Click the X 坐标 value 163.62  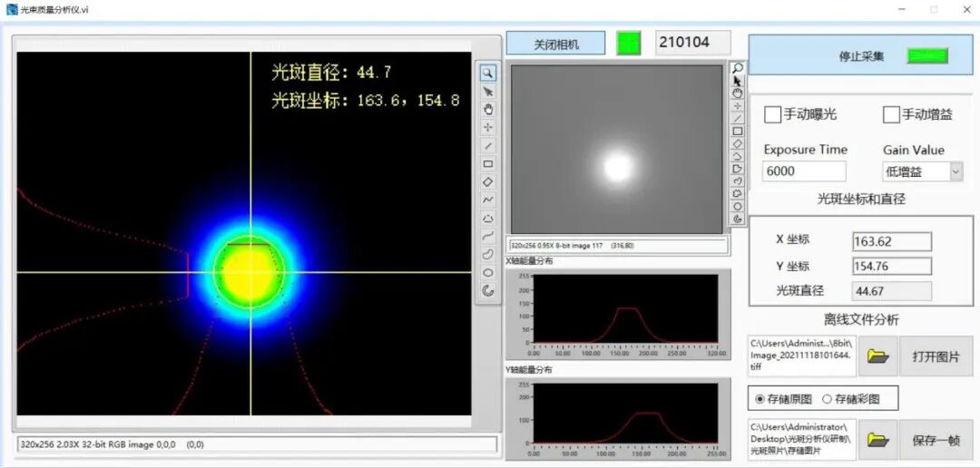891,242
